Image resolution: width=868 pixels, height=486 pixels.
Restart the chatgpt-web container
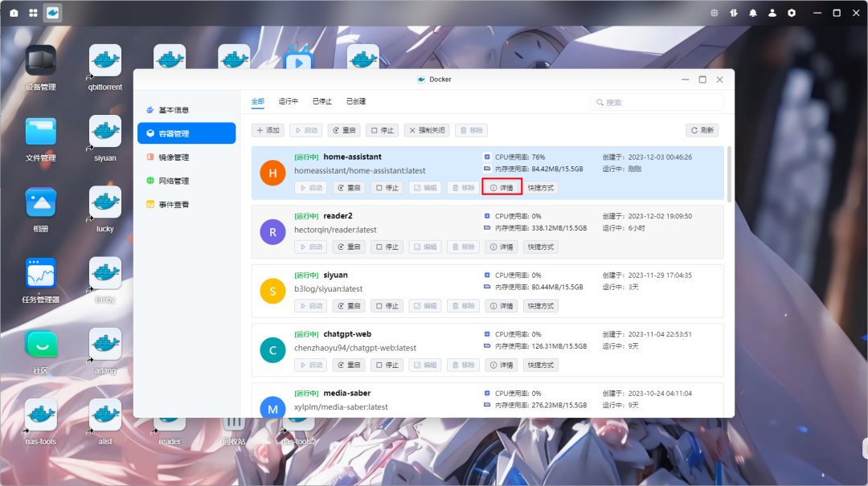[349, 365]
